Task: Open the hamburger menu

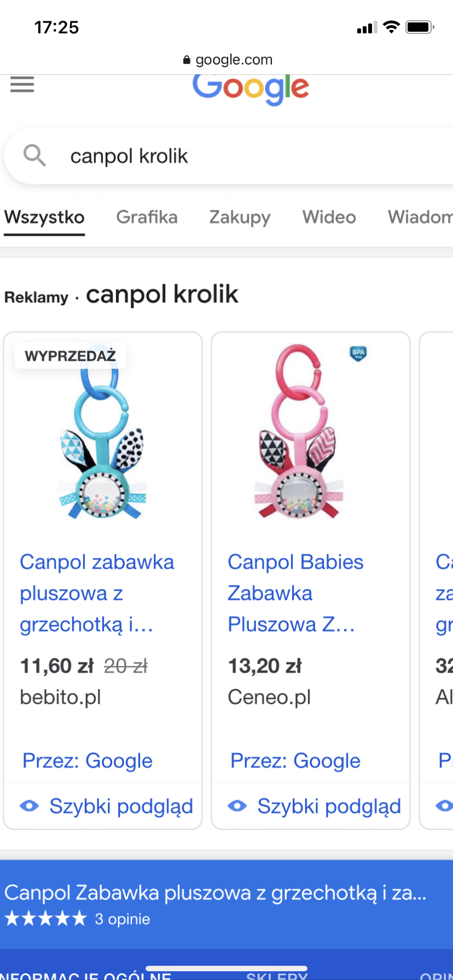Action: pos(22,84)
